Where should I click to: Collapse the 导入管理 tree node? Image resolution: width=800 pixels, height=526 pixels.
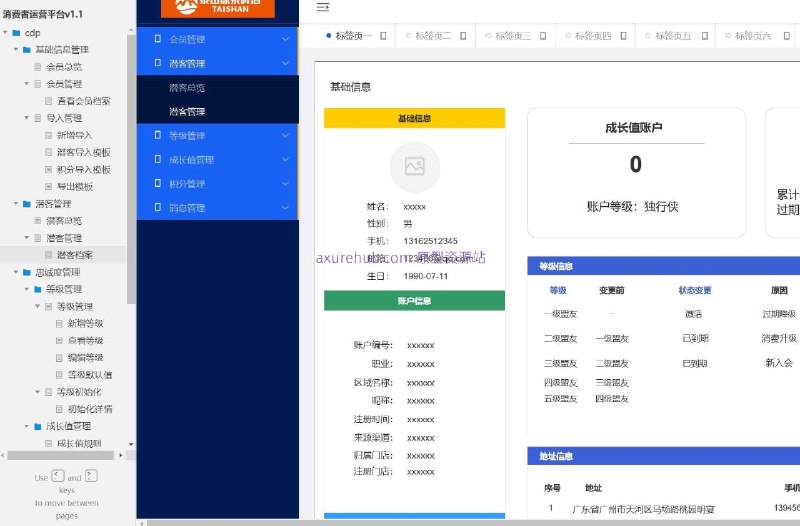coord(27,118)
